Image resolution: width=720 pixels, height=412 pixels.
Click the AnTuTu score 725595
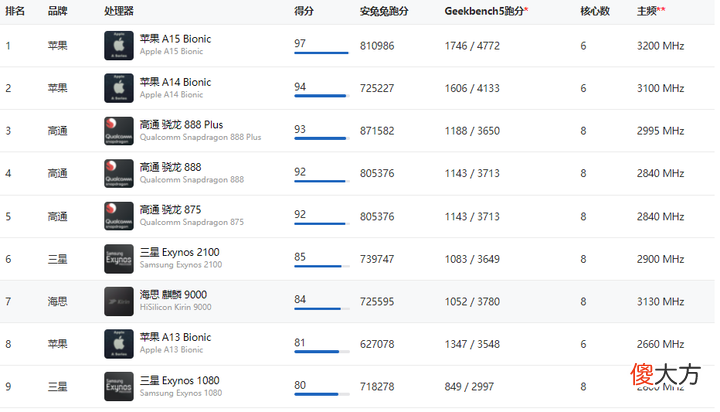click(x=377, y=302)
